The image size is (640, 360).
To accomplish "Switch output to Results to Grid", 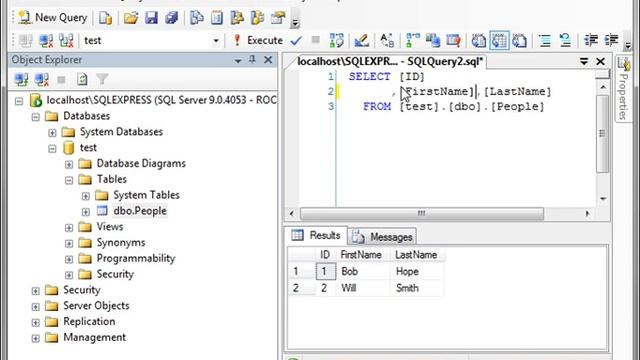I will [x=499, y=40].
